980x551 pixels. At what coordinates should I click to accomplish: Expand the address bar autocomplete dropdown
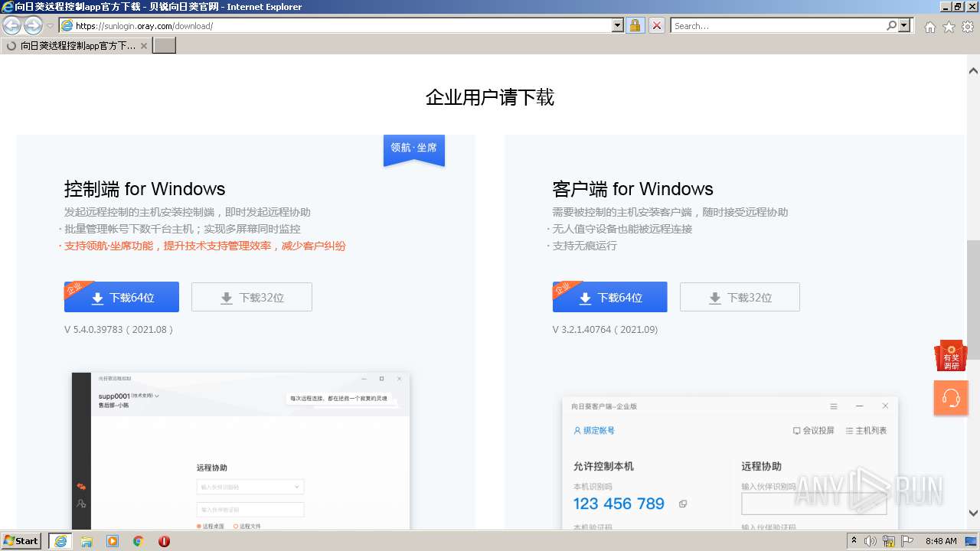pyautogui.click(x=618, y=25)
